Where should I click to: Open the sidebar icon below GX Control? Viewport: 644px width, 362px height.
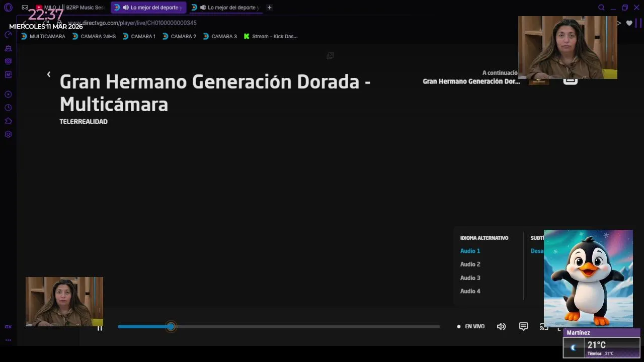coord(8,48)
